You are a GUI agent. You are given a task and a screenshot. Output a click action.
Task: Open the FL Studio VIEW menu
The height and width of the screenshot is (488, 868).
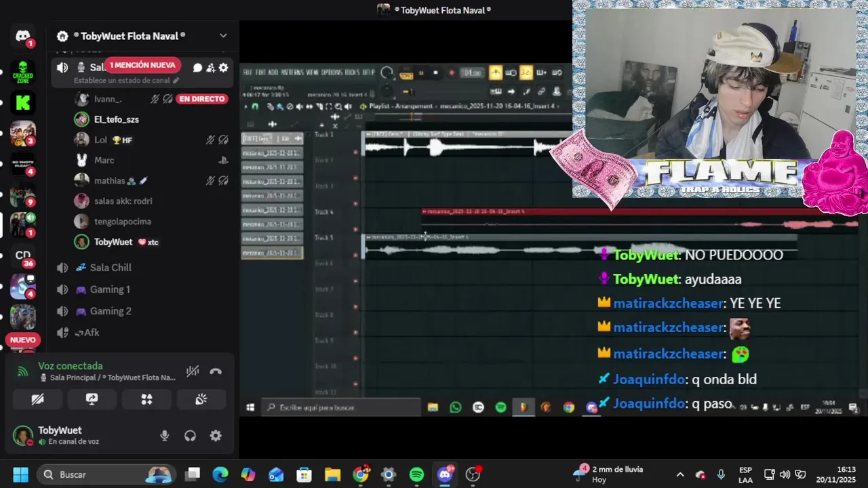tap(313, 73)
